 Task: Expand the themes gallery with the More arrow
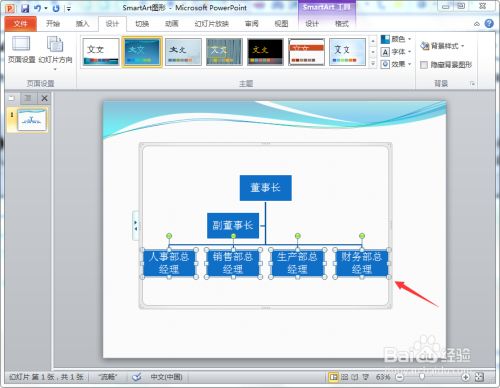tap(373, 63)
